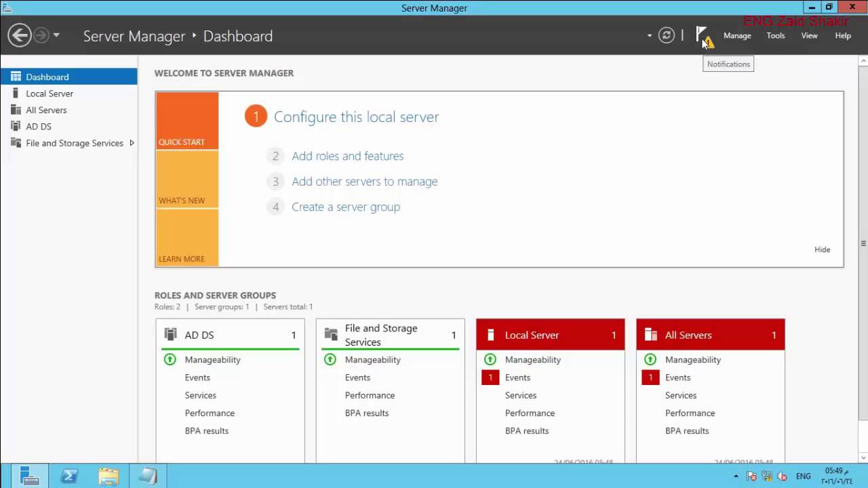Open the Manage menu
This screenshot has height=488, width=868.
737,36
